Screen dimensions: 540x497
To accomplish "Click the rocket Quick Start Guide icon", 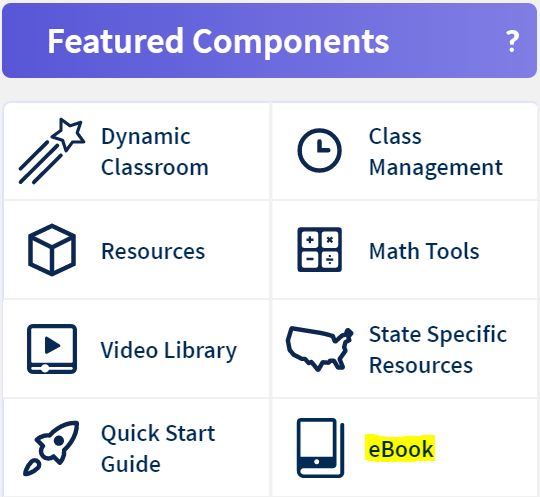I will click(x=51, y=448).
